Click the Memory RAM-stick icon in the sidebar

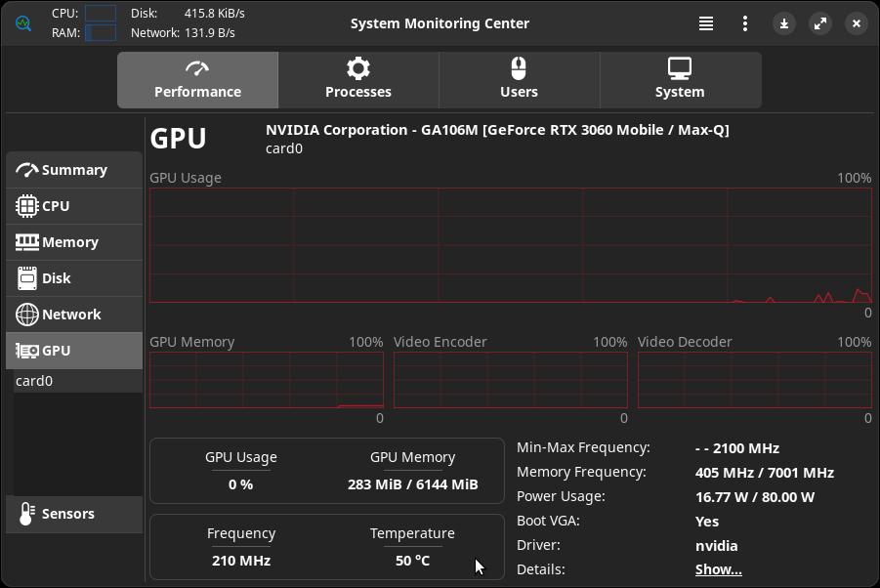click(27, 242)
